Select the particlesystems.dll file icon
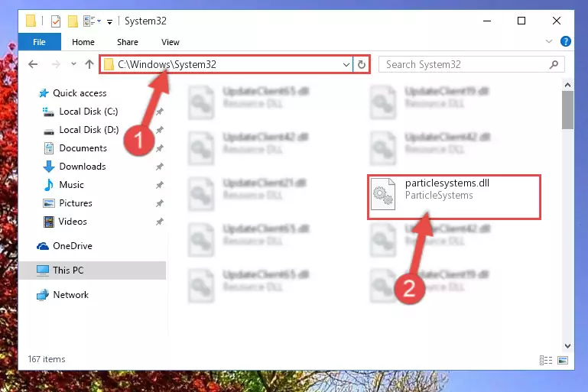The width and height of the screenshot is (588, 392). 383,194
